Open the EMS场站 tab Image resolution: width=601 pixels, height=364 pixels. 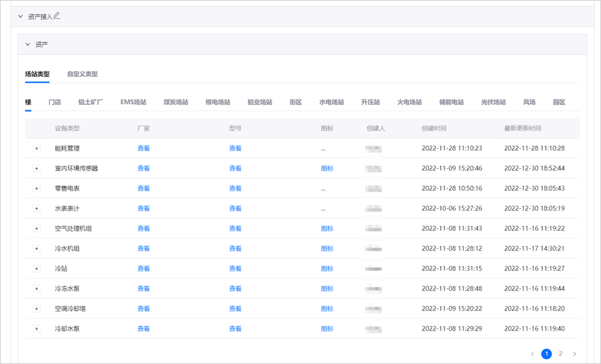click(133, 102)
